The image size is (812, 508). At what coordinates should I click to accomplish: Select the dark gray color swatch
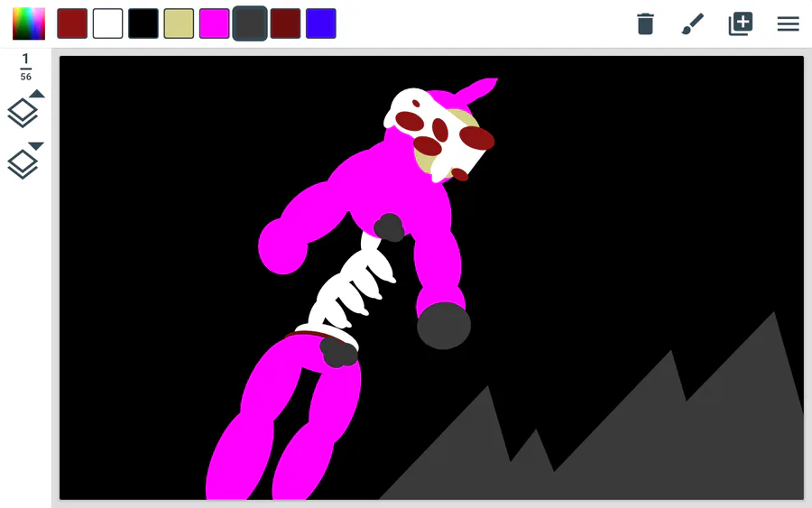(x=250, y=23)
